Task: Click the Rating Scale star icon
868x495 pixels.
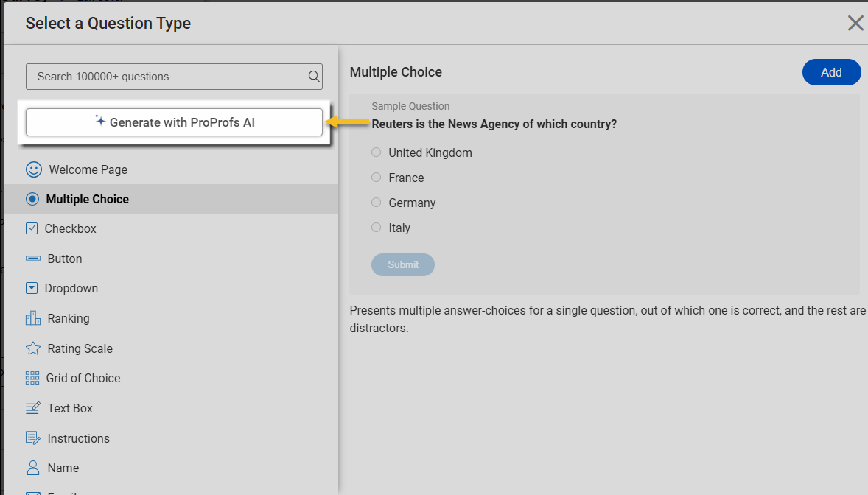Action: pyautogui.click(x=33, y=348)
